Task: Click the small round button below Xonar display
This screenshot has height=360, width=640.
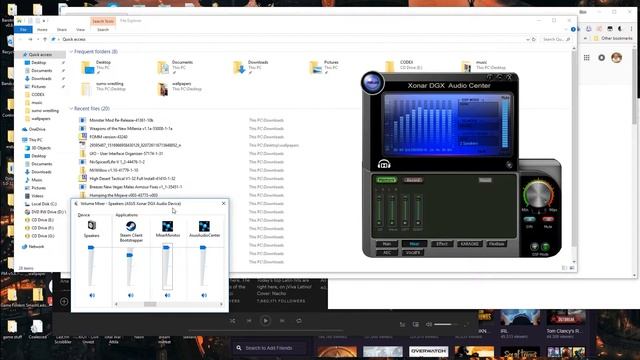Action: pos(509,165)
